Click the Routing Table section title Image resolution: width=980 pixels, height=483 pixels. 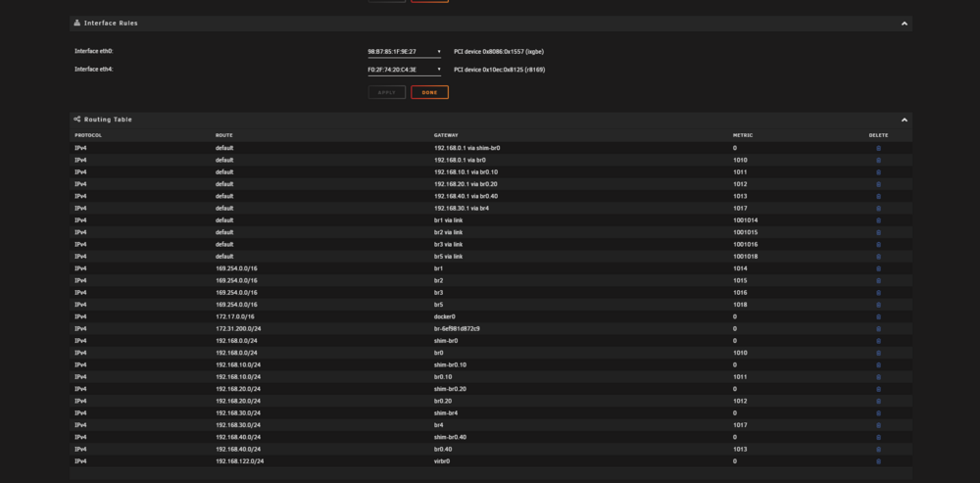point(108,120)
